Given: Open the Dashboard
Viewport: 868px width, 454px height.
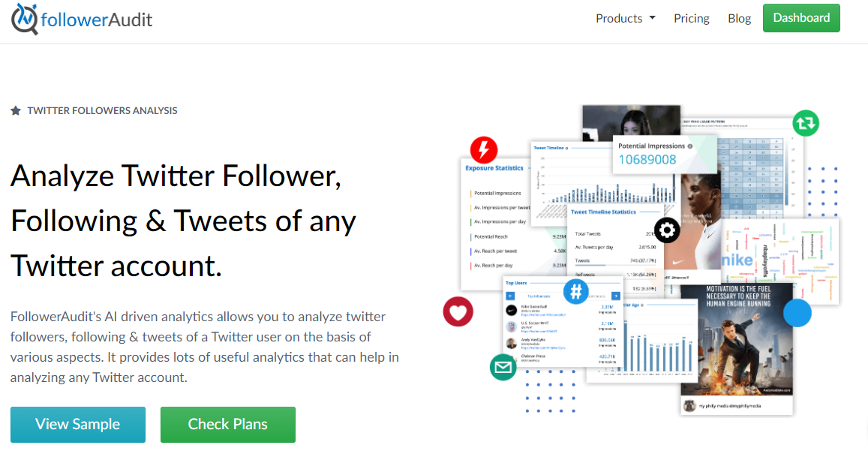Looking at the screenshot, I should (x=801, y=18).
